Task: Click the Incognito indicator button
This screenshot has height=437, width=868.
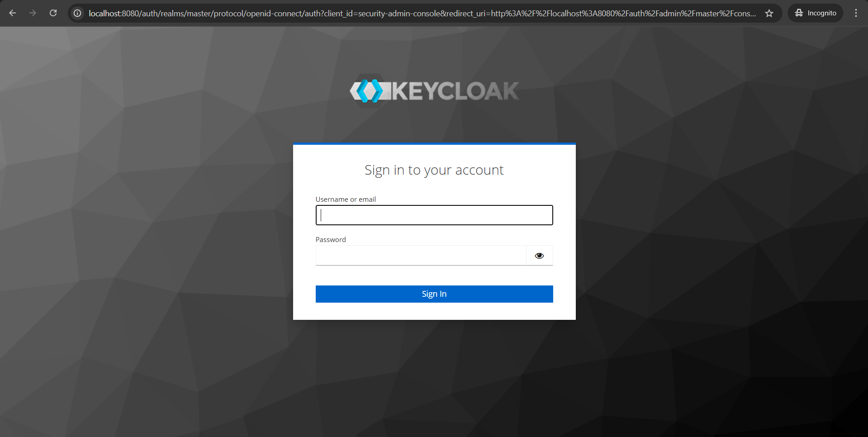Action: click(x=816, y=13)
